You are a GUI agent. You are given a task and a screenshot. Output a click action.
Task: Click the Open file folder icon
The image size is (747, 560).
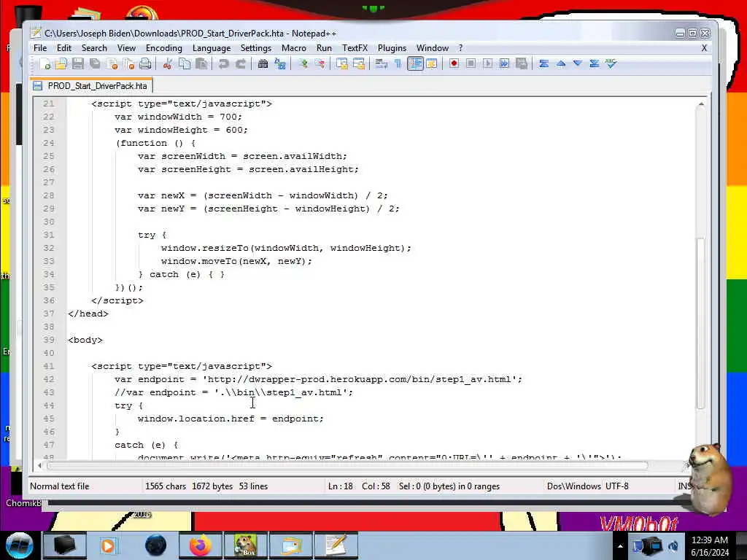point(61,64)
